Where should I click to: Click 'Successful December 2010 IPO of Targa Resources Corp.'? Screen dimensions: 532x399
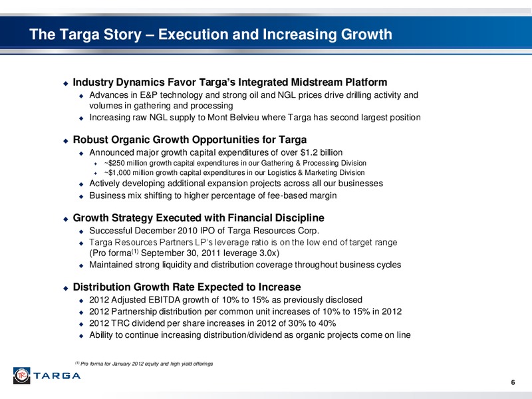click(204, 231)
